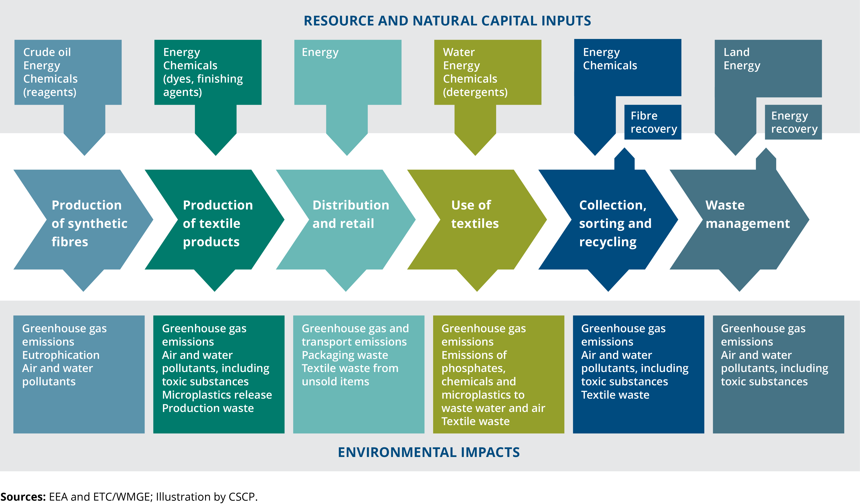The width and height of the screenshot is (860, 504).
Task: Click the 'Energy recovery' box
Action: click(793, 122)
